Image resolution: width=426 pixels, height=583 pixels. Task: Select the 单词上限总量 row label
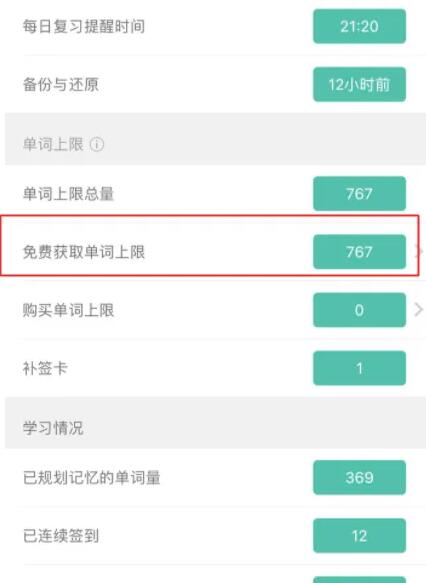pos(68,194)
